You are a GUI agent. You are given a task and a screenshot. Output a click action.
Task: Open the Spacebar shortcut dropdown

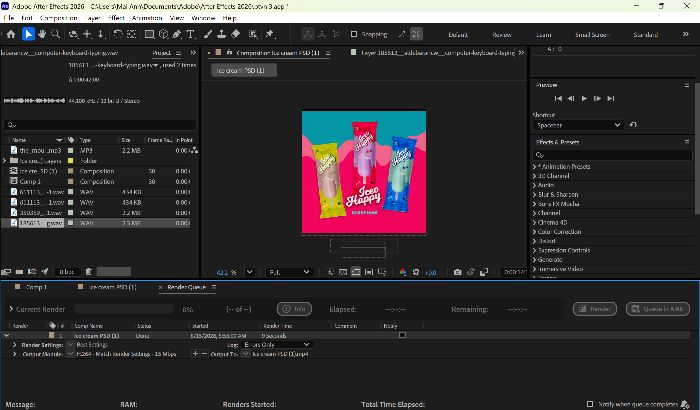click(x=578, y=125)
